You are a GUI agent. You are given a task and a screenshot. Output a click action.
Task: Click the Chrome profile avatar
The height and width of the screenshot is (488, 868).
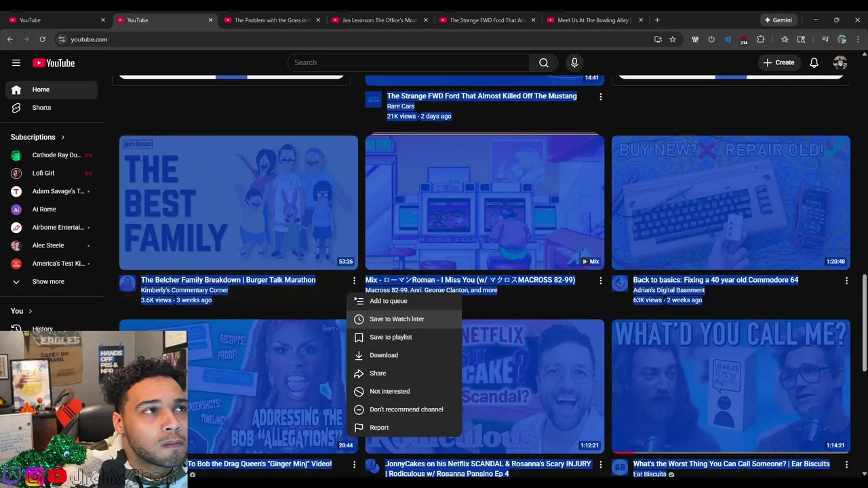click(x=842, y=39)
